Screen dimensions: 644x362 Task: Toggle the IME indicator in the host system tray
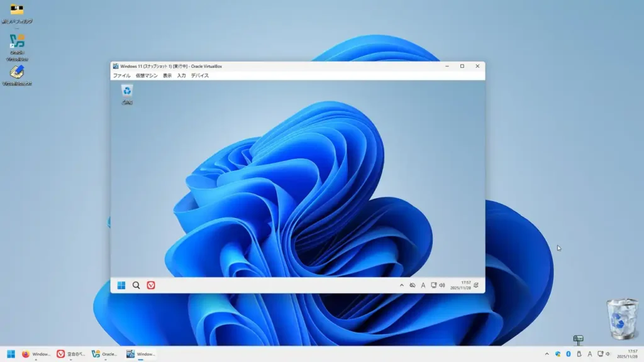coord(590,353)
